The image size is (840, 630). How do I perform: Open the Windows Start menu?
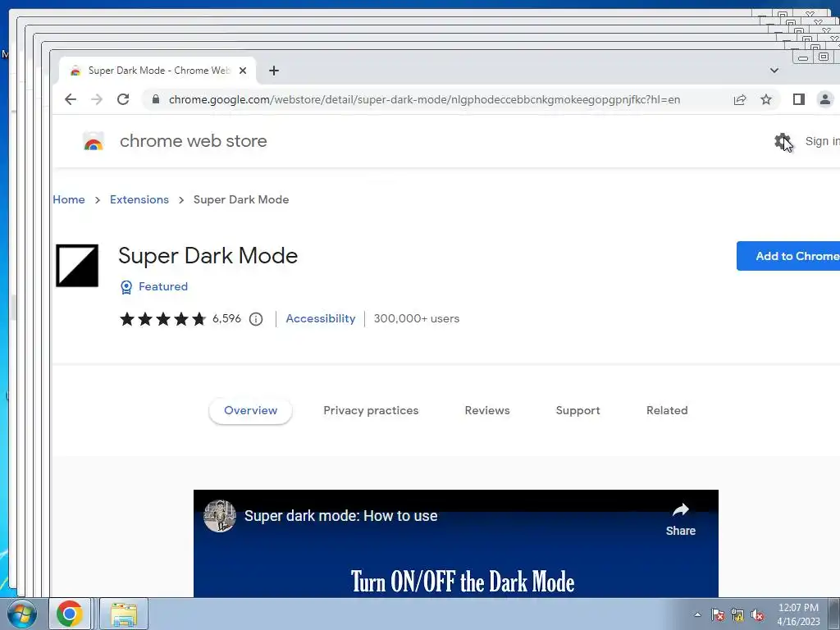(22, 614)
